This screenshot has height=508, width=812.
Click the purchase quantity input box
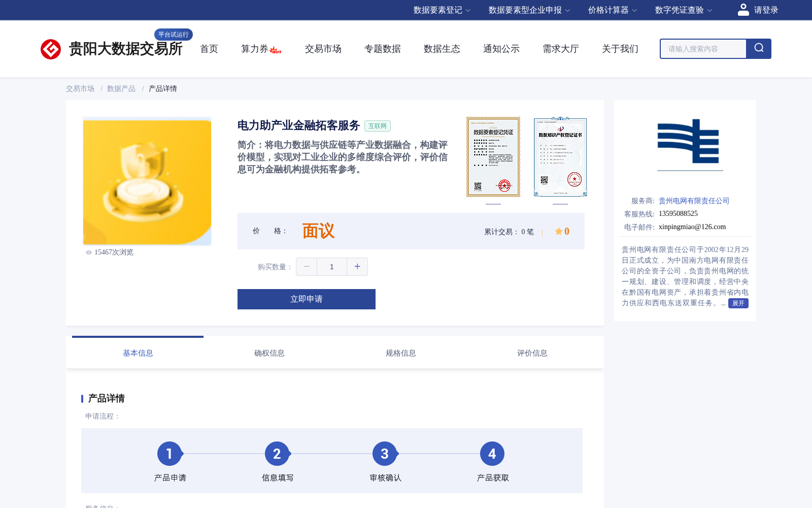point(332,267)
